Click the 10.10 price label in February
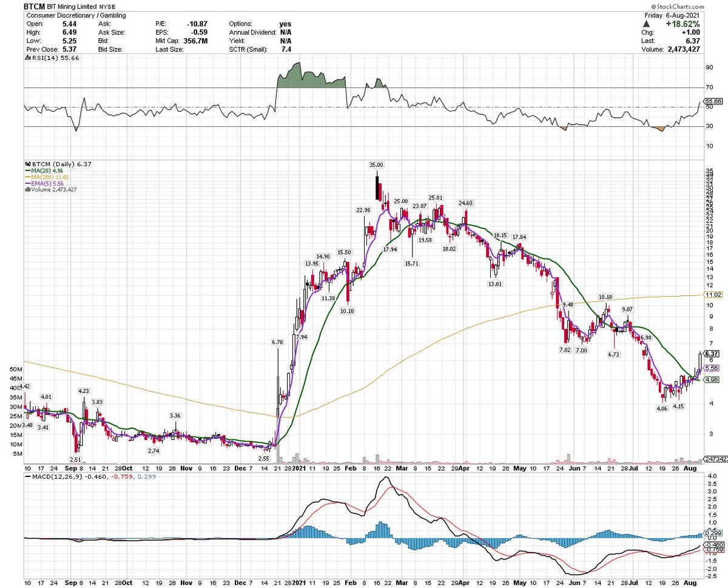 [347, 310]
